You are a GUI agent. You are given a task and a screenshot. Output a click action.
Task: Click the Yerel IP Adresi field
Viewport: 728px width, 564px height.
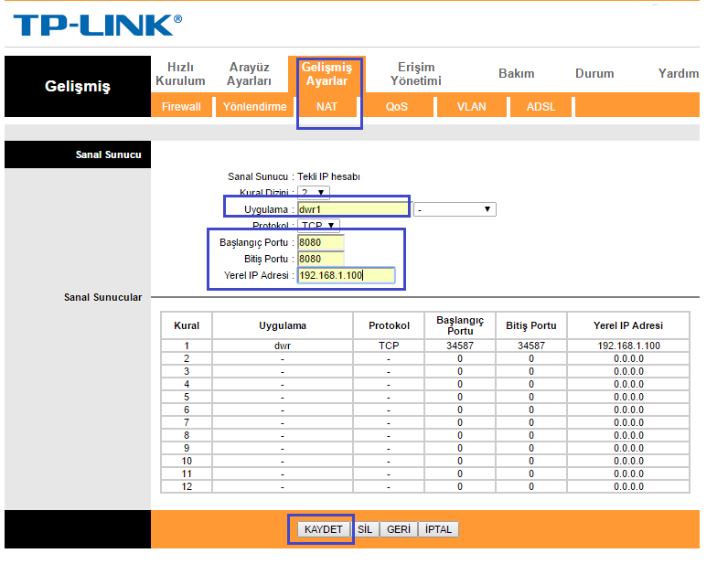(345, 275)
